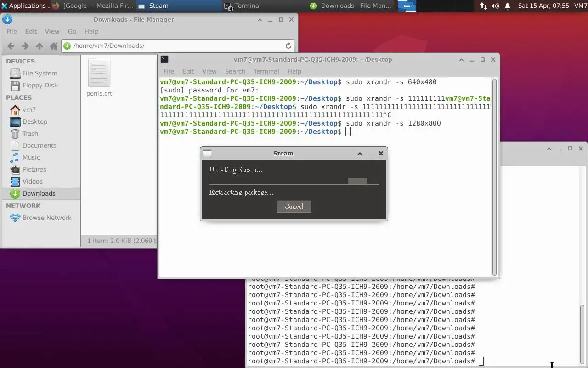Click NETWORK heading in sidebar
This screenshot has height=368, width=588.
tap(23, 206)
